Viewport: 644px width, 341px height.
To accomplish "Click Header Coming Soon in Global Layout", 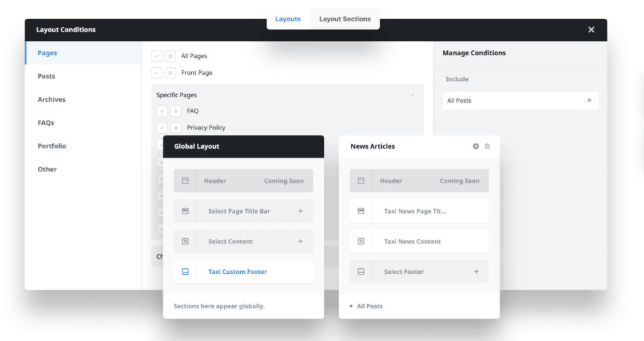I will (x=243, y=181).
